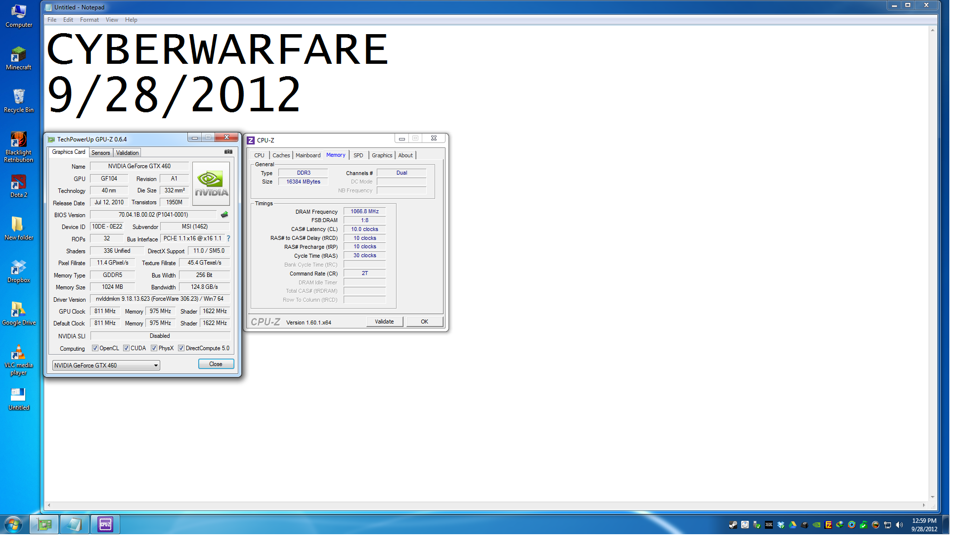Open the Notepad File menu
The image size is (980, 553).
click(52, 20)
